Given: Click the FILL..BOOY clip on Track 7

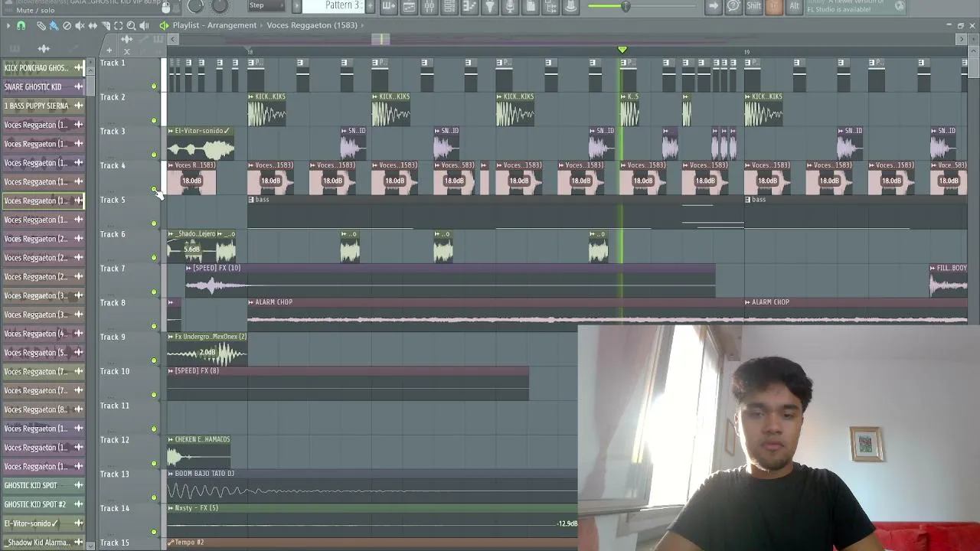Looking at the screenshot, I should coord(948,282).
